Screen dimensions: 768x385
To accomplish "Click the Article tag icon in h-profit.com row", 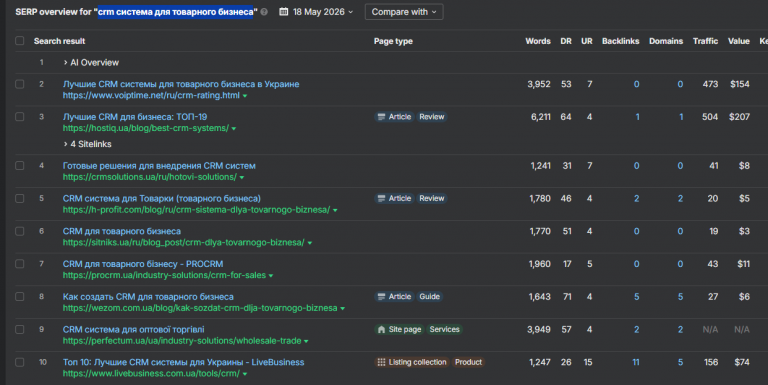I will [382, 198].
